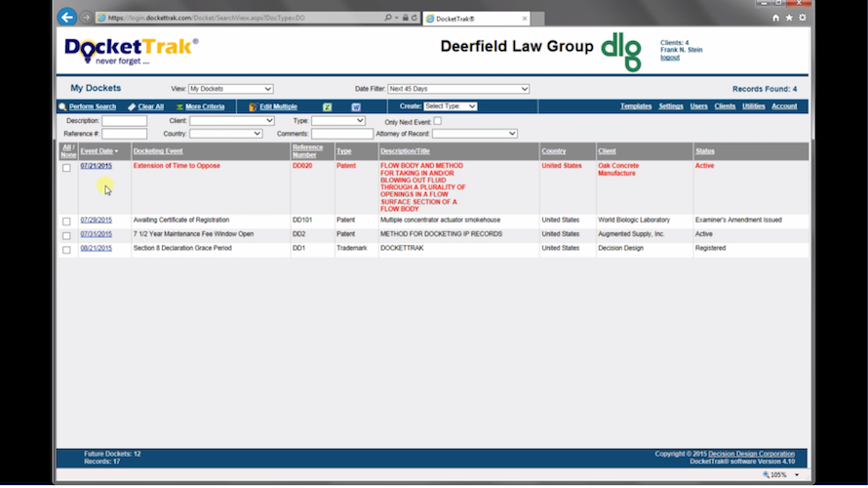Select the 07/29/2015 row checkbox
The height and width of the screenshot is (488, 868).
pos(66,222)
